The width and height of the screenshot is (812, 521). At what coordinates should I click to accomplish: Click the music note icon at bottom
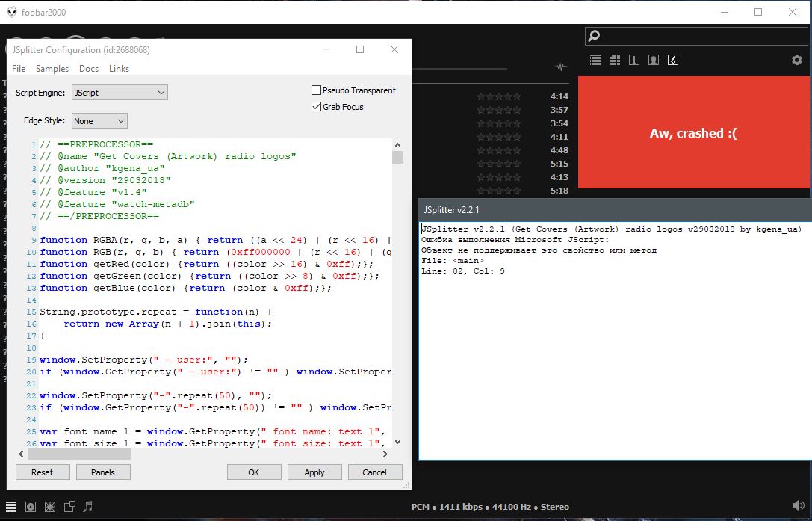[x=88, y=507]
